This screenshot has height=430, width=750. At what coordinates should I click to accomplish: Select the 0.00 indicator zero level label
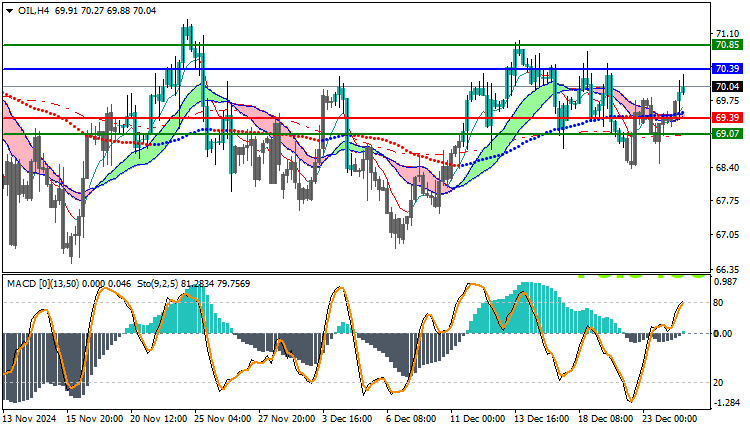click(723, 333)
